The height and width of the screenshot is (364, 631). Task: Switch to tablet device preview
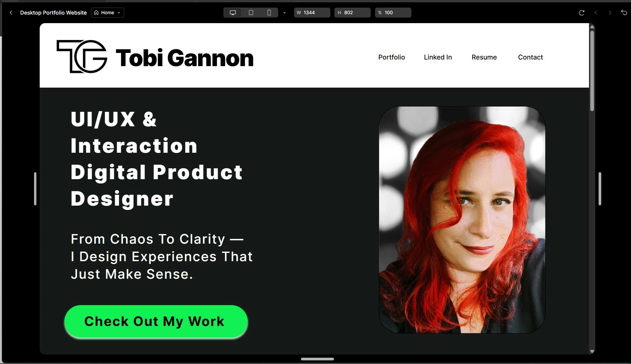251,13
